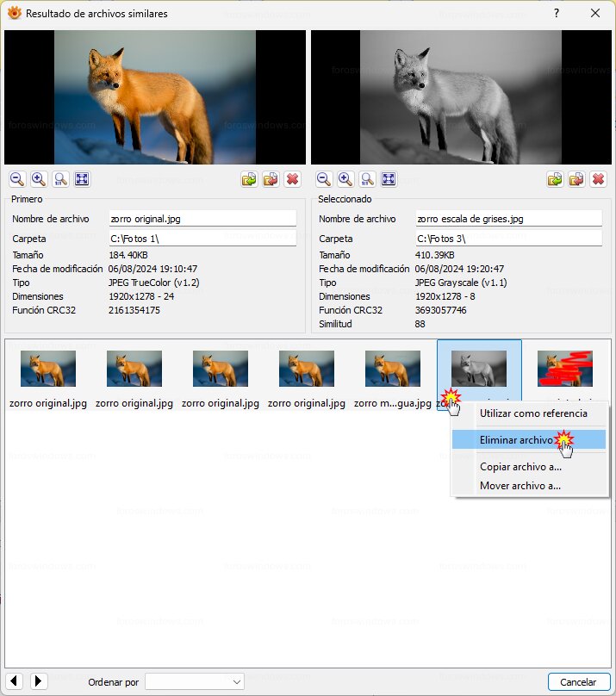
Task: Select Eliminar archivo in context menu
Action: click(529, 440)
